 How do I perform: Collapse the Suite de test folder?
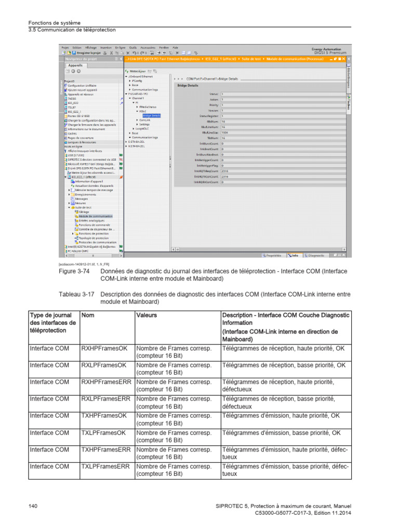(x=69, y=207)
